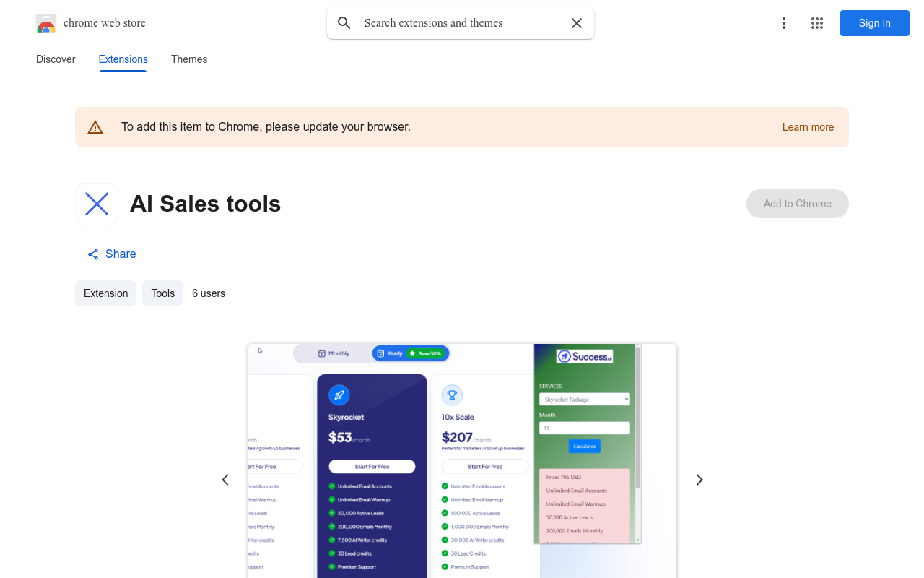Select the Extensions tab
The width and height of the screenshot is (924, 578).
tap(123, 59)
